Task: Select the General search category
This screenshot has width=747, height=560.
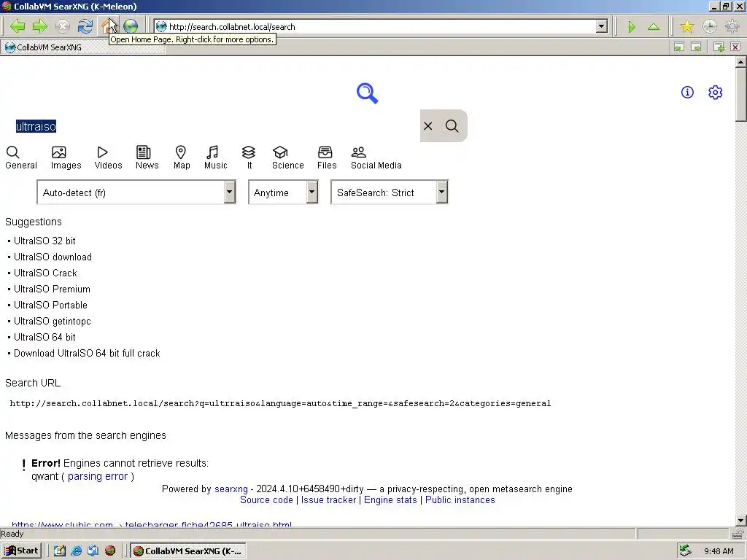Action: [x=21, y=158]
